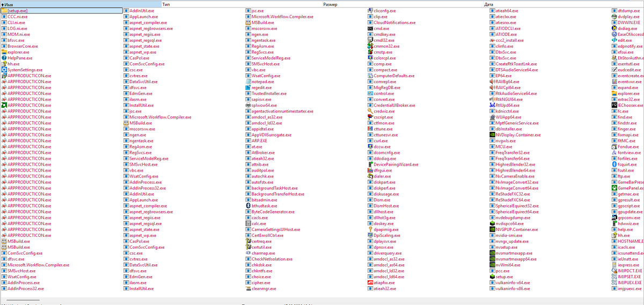Click the RAVBg64.exe speaker icon
Screen dimensions: 644x305
coord(492,81)
